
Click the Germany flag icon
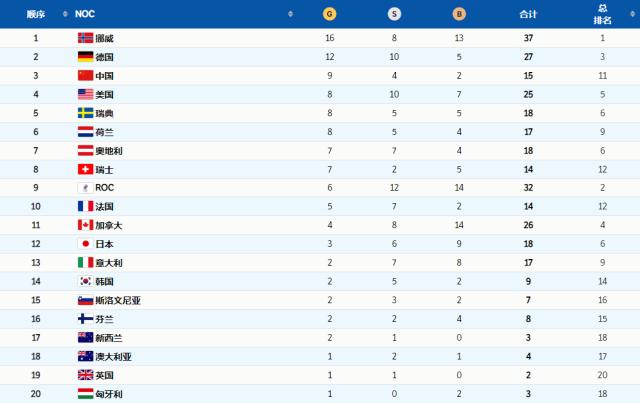point(85,57)
